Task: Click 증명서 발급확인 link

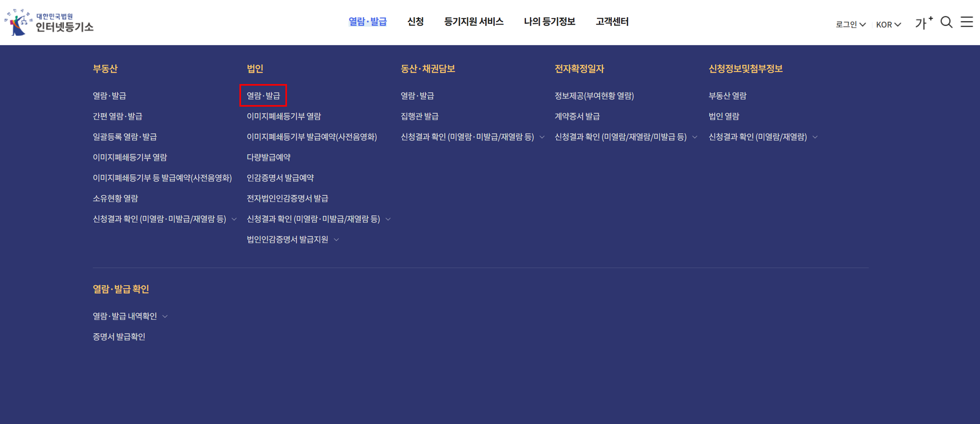Action: click(119, 337)
